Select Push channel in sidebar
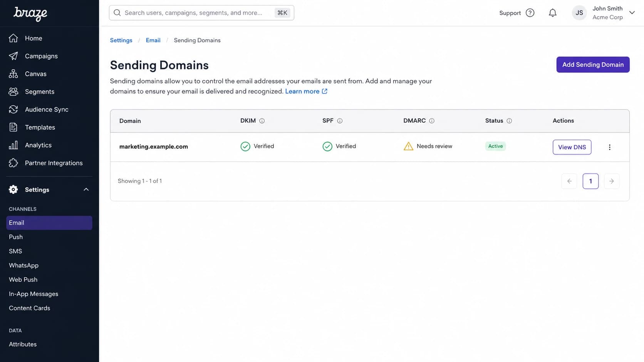Image resolution: width=644 pixels, height=362 pixels. [x=16, y=237]
